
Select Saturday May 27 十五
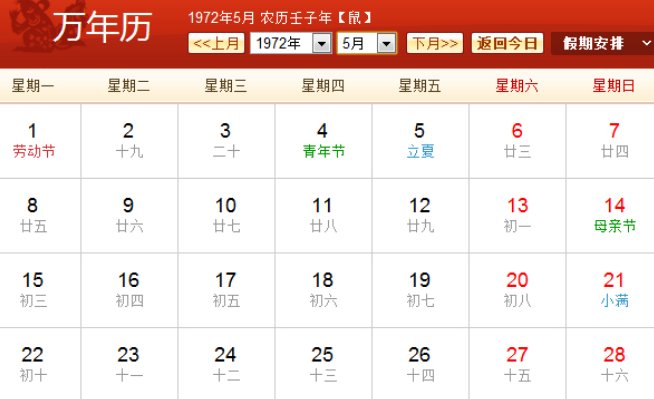pos(517,364)
